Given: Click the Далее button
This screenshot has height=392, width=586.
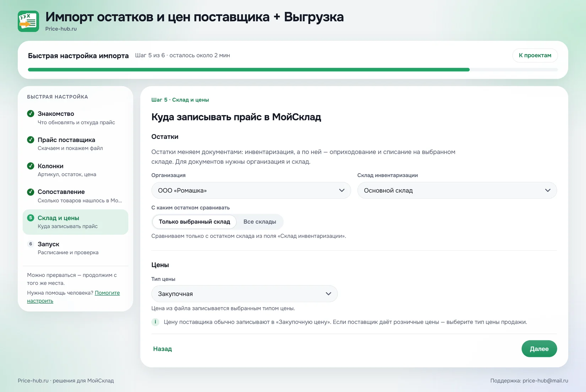Looking at the screenshot, I should (539, 349).
